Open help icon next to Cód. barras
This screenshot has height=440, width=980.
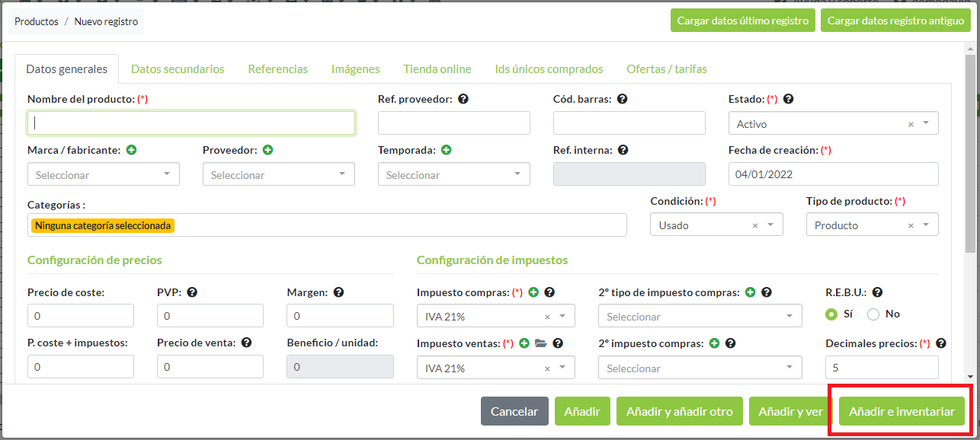(x=623, y=99)
